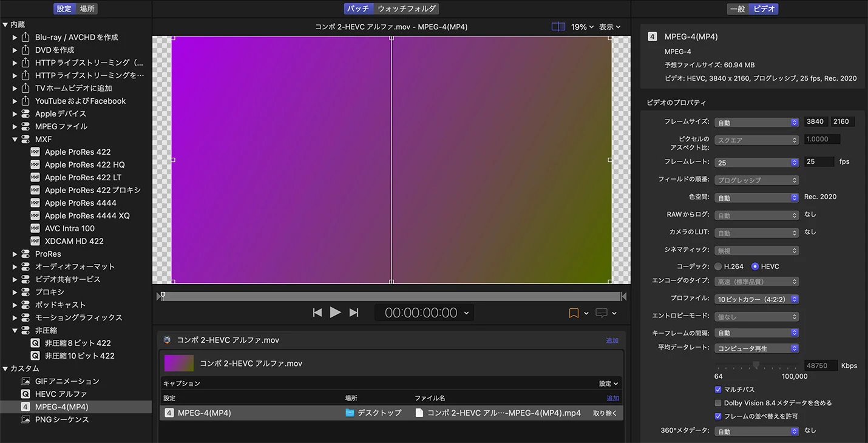Screen dimensions: 868x443
Task: Click the MPEG-4(MP4) sidebar preset icon
Action: click(25, 407)
